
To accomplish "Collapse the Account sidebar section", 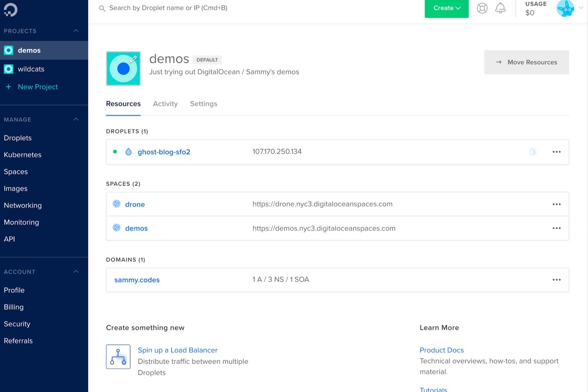I will pos(76,272).
